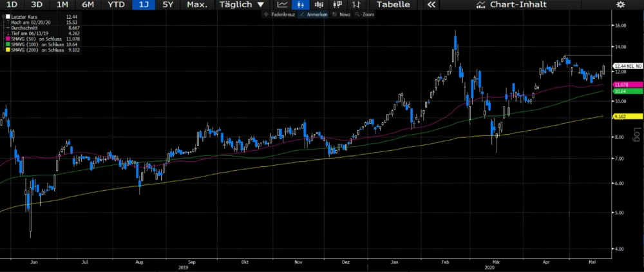
Task: Open chart settings gear icon
Action: pos(620,5)
